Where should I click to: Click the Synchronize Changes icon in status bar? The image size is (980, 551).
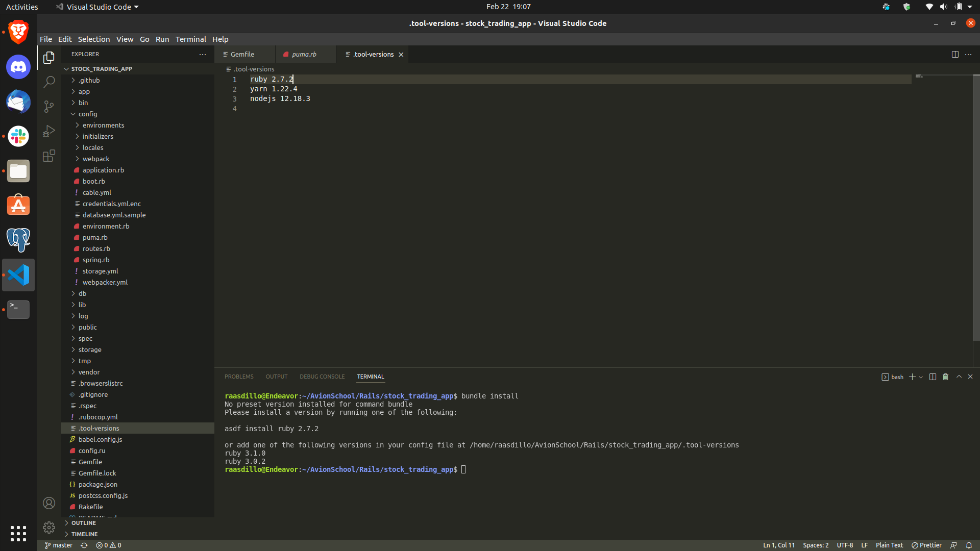[84, 545]
